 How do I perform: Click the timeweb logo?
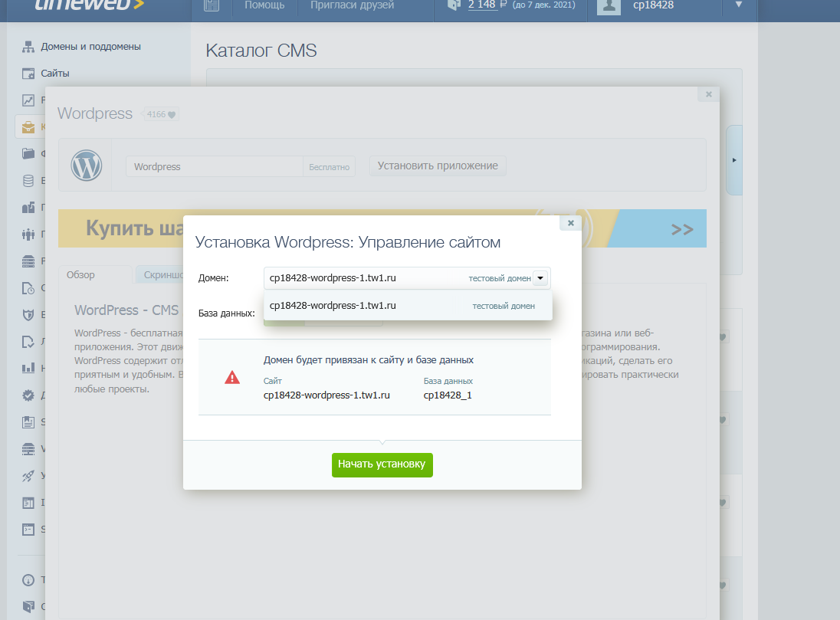tap(90, 5)
